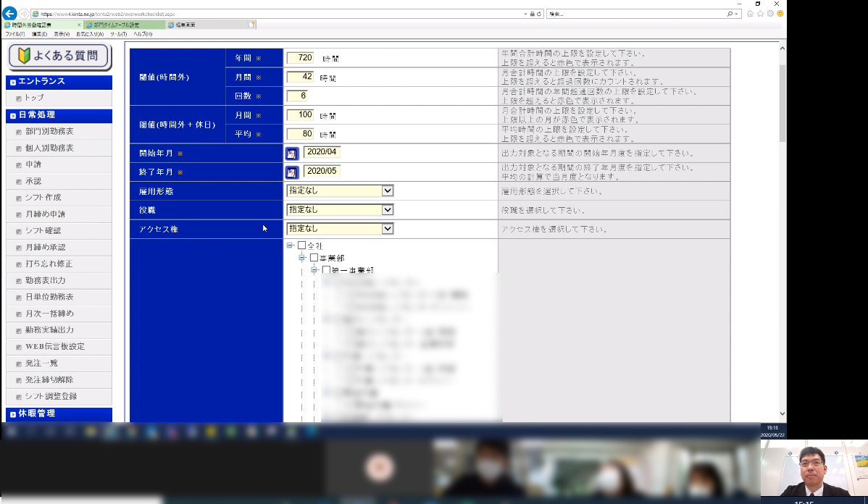
Task: Click the 開始年月 field showing 2020/04
Action: tap(322, 151)
